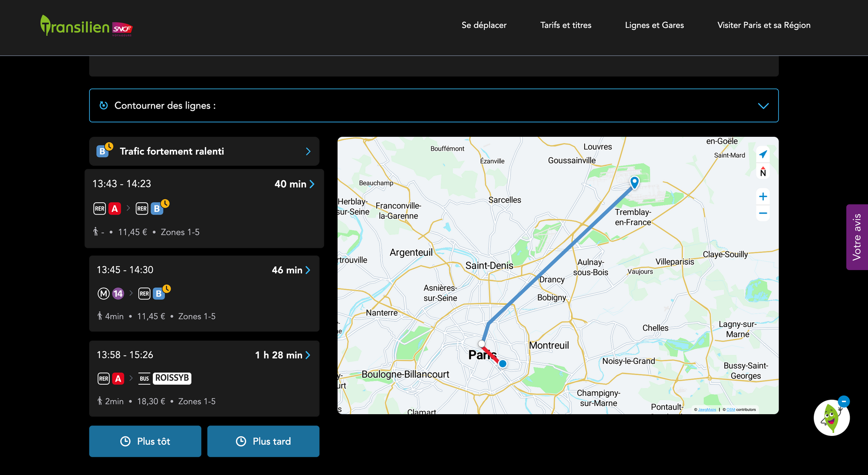Image resolution: width=868 pixels, height=475 pixels.
Task: Minimize the chatbot mascot bubble
Action: pyautogui.click(x=844, y=401)
